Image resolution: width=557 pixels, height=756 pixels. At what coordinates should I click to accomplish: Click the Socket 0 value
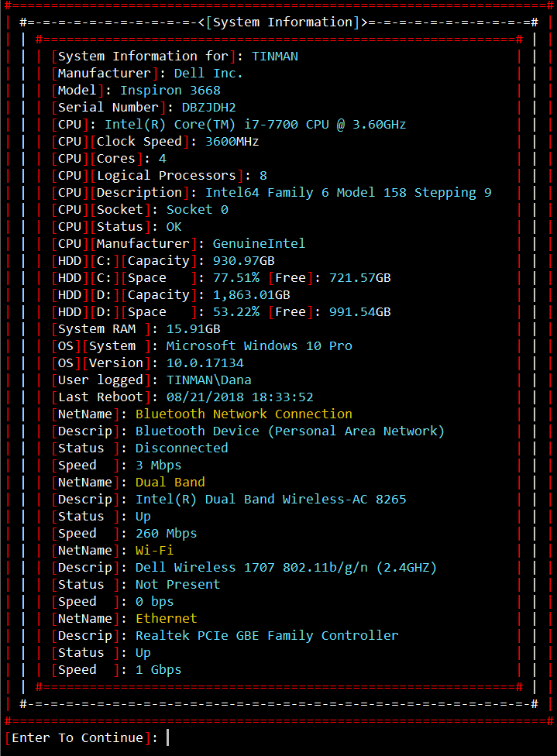(198, 210)
